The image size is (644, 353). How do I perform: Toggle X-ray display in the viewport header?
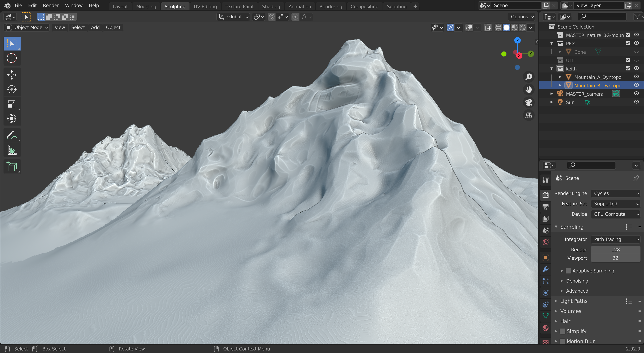click(488, 28)
